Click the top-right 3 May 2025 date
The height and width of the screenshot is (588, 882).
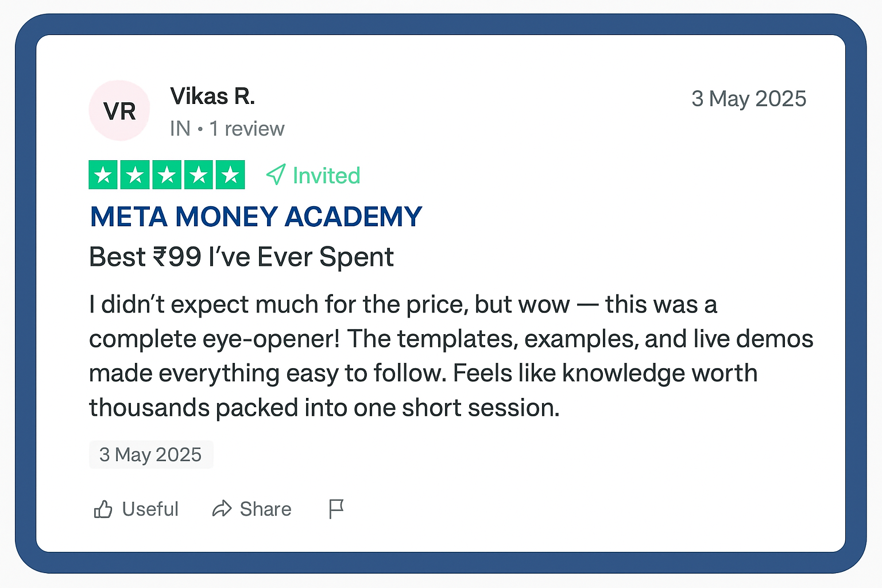[x=748, y=99]
